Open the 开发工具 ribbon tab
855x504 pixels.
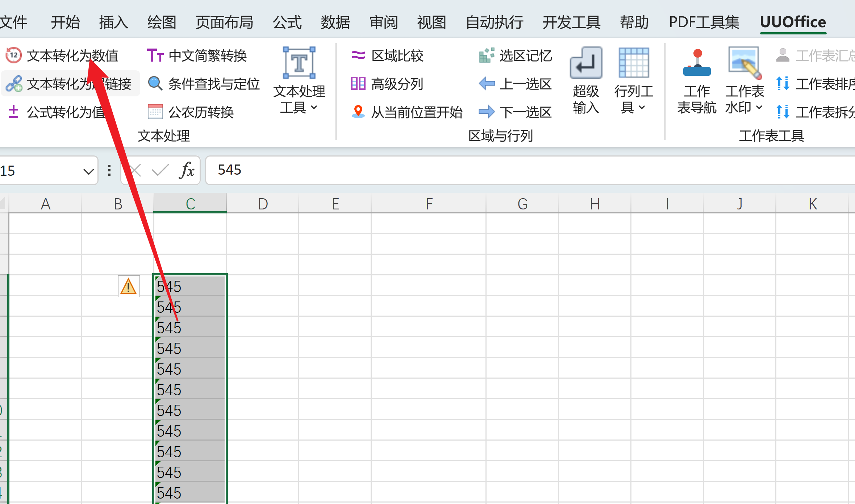[x=571, y=22]
